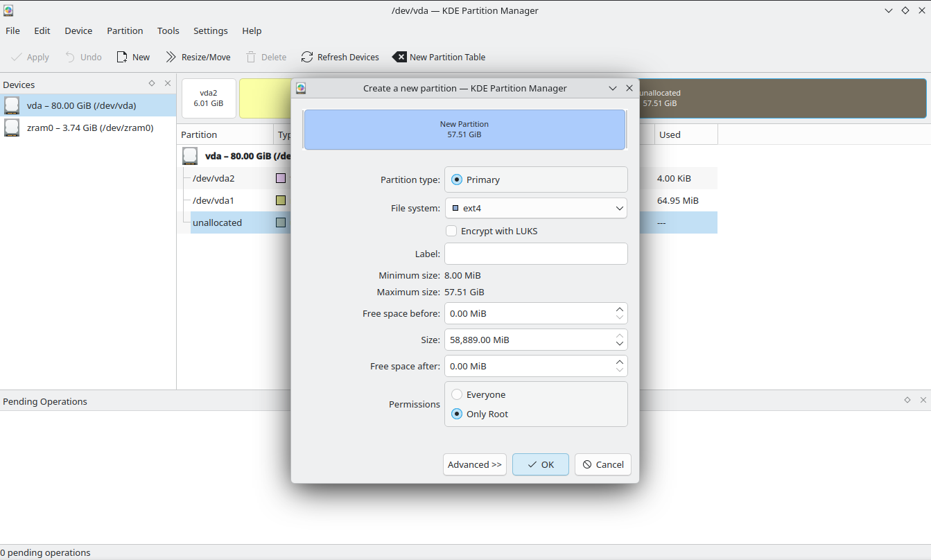Select the Everyone permissions radio
The height and width of the screenshot is (560, 931).
[x=457, y=394]
